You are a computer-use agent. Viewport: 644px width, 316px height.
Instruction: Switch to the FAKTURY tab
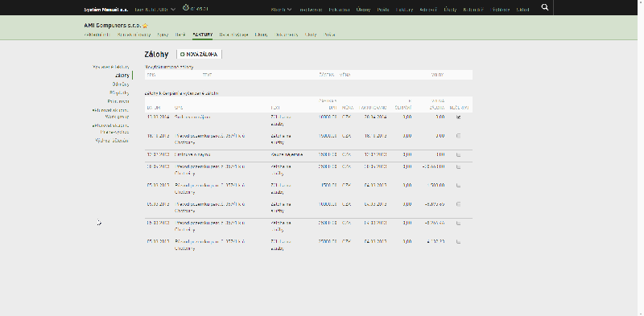click(x=203, y=35)
